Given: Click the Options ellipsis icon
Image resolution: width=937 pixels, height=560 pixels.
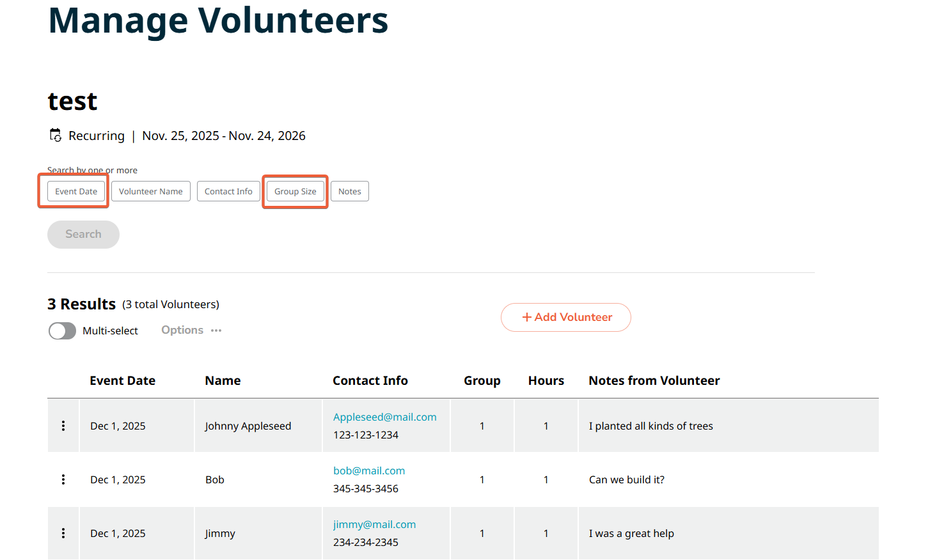Looking at the screenshot, I should 216,331.
